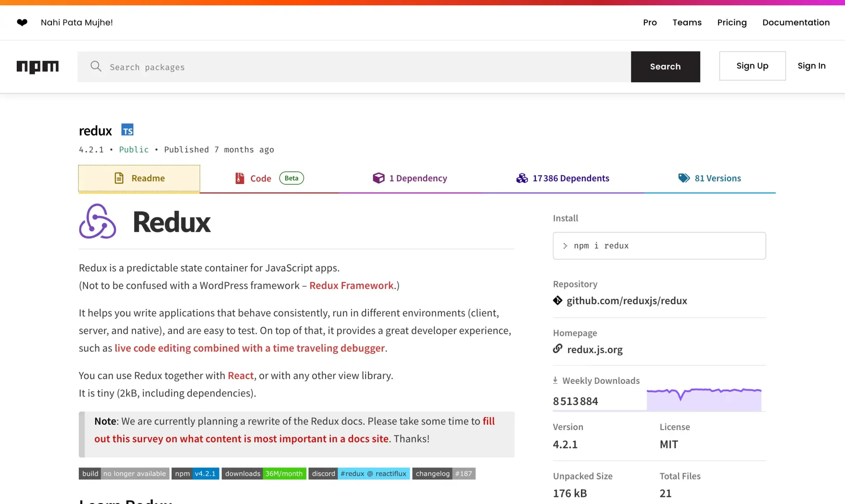
Task: Click the Search packages input field
Action: (308, 66)
